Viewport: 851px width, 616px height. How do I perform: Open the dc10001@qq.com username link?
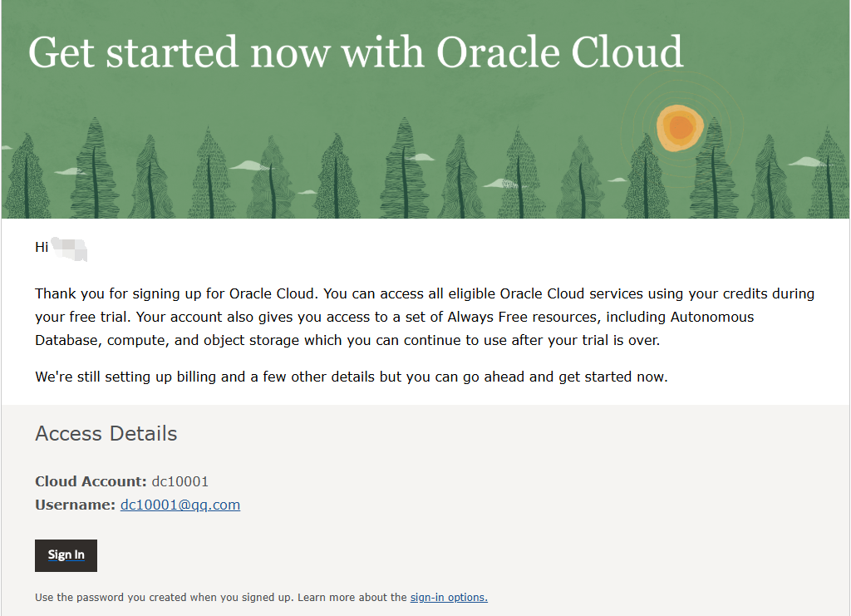180,505
